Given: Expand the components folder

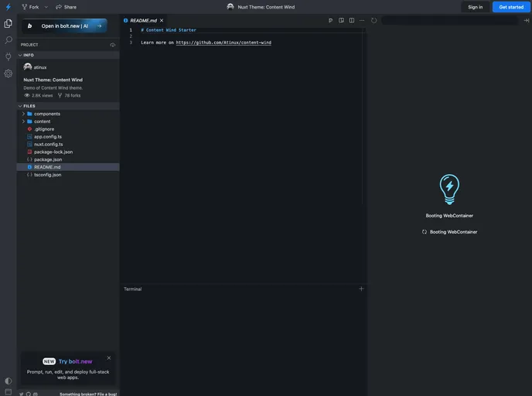Looking at the screenshot, I should point(68,114).
